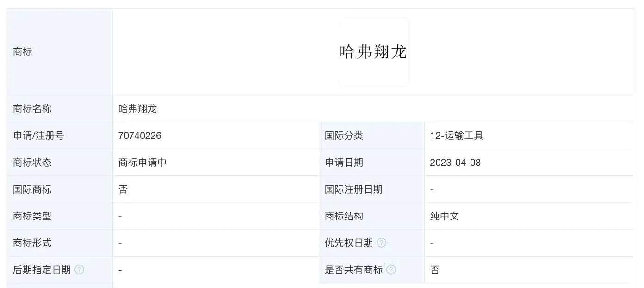Open the 哈弗翔龙 trademark image thumbnail
Image resolution: width=644 pixels, height=288 pixels.
373,51
